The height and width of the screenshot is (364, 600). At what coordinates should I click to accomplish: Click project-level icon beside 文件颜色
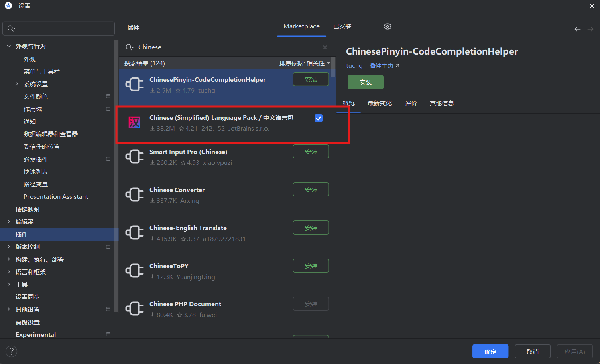click(x=108, y=96)
